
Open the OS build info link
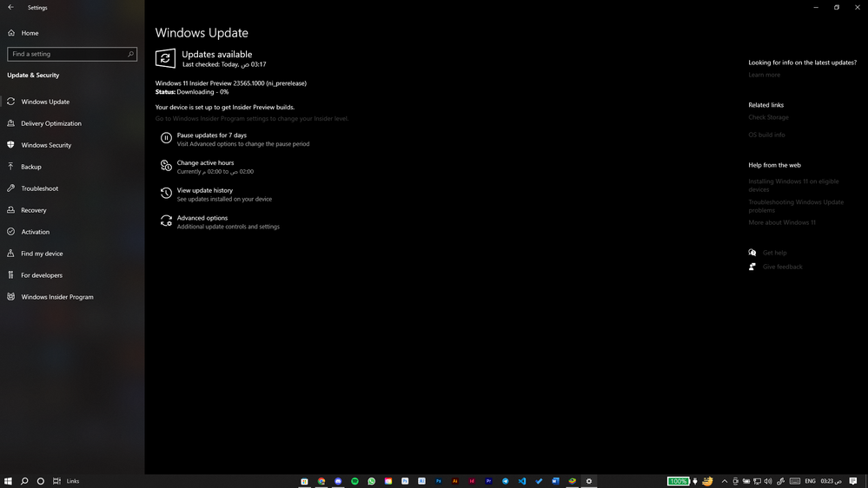[x=766, y=135]
